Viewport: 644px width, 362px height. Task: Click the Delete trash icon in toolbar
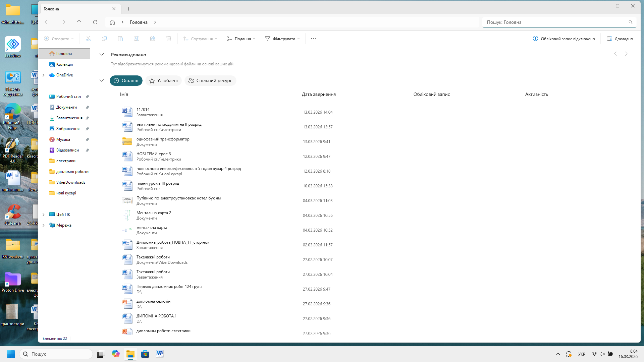169,39
